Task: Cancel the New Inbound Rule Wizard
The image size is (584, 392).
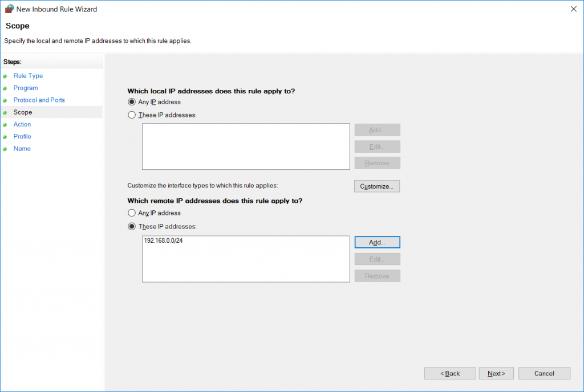Action: point(544,373)
